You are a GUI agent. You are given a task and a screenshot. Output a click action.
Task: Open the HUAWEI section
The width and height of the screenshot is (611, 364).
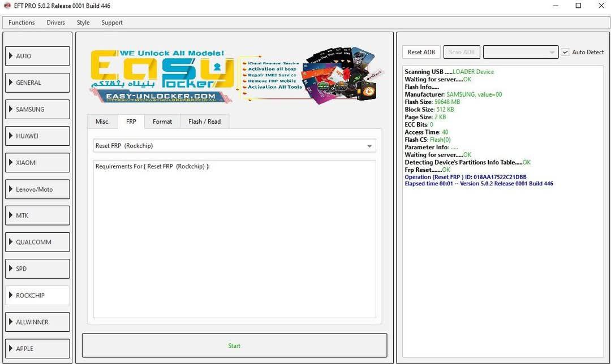pos(37,136)
